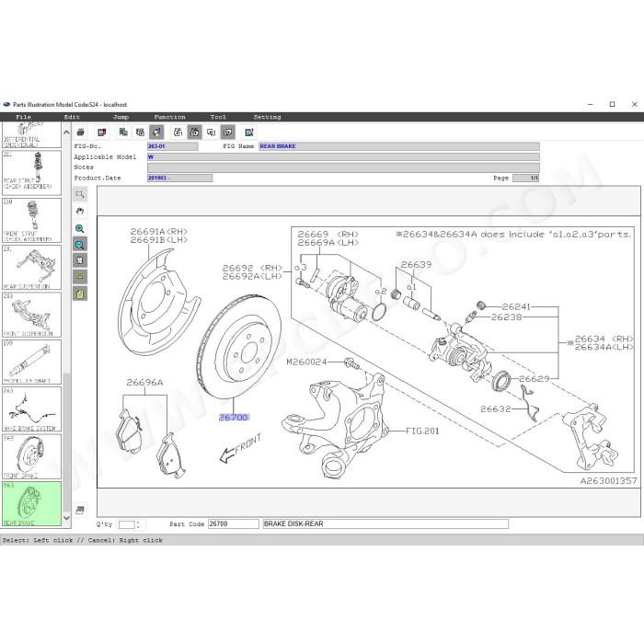Viewport: 644px width, 644px height.
Task: Select bolt label M260024 in diagram
Action: pos(306,362)
